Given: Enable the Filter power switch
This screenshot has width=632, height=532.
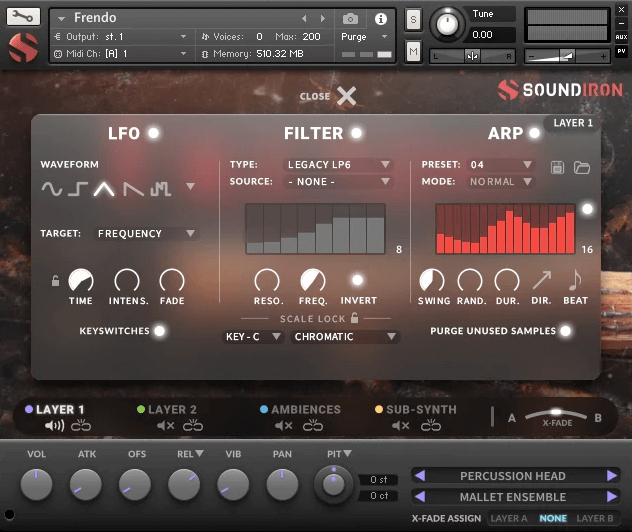Looking at the screenshot, I should click(x=356, y=133).
